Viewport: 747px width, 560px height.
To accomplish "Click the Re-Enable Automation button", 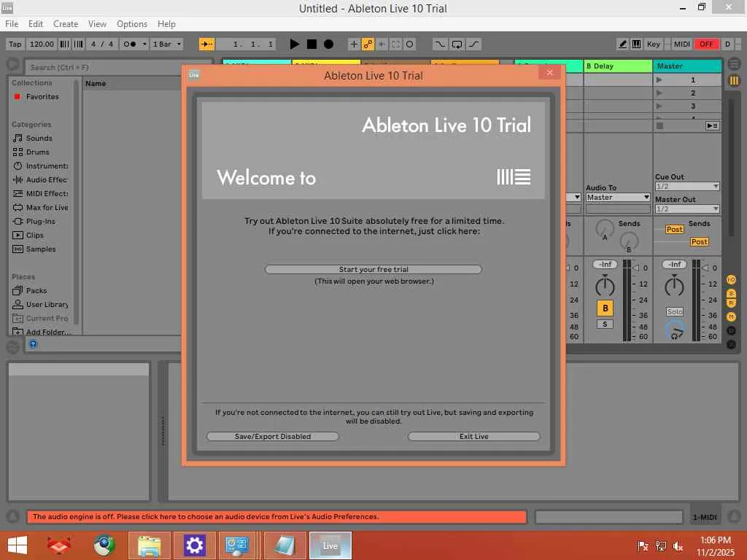I will click(x=382, y=44).
